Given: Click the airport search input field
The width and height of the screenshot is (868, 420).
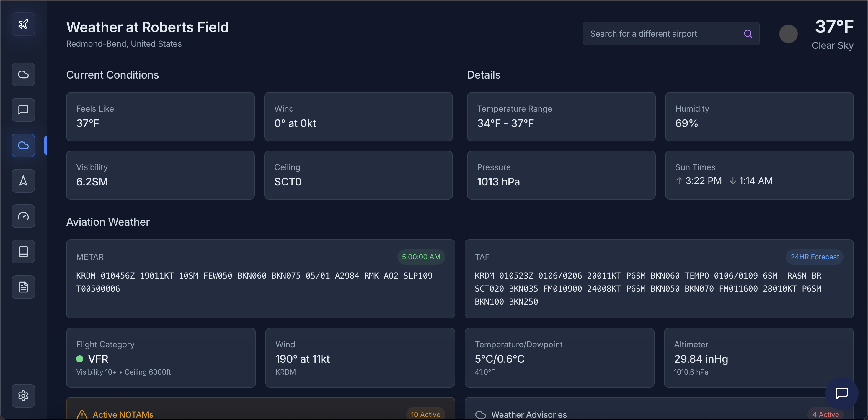Looking at the screenshot, I should [660, 34].
